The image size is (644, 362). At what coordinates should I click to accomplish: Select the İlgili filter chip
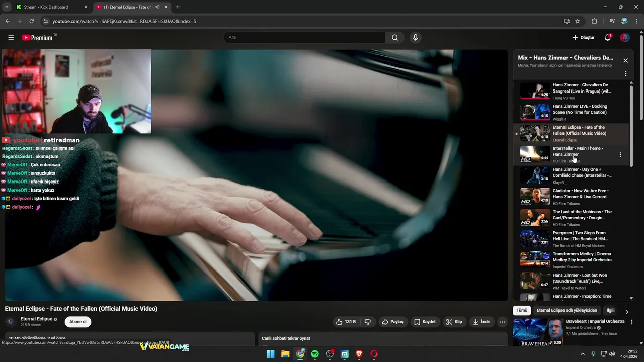(x=610, y=310)
